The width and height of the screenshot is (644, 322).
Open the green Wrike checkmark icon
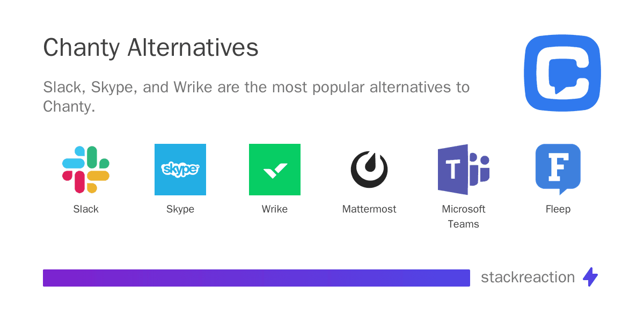tap(275, 170)
